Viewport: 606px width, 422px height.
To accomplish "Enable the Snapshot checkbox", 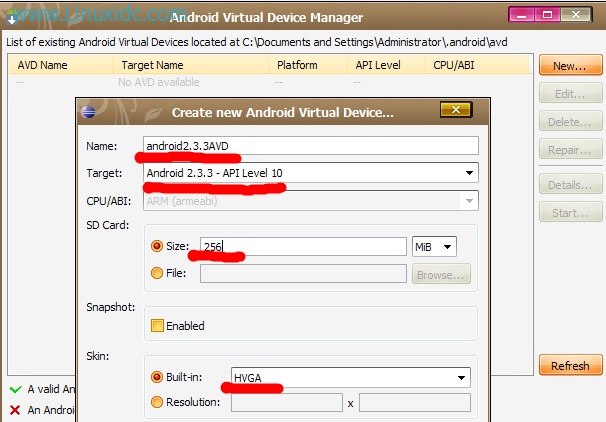I will pyautogui.click(x=157, y=326).
